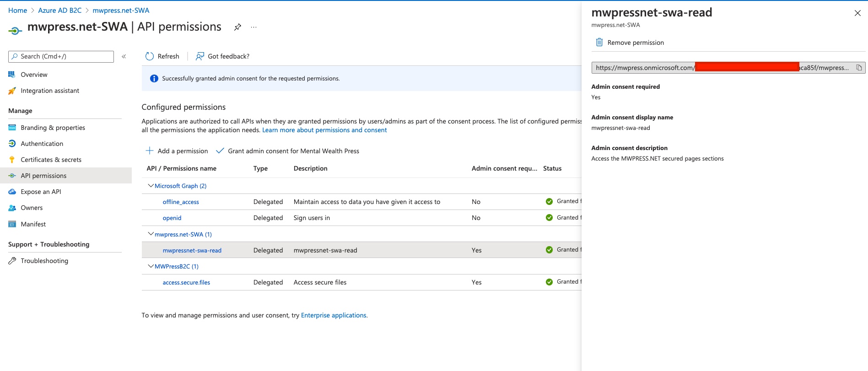This screenshot has width=868, height=371.
Task: Sort by API / Permissions name column header
Action: pos(181,168)
